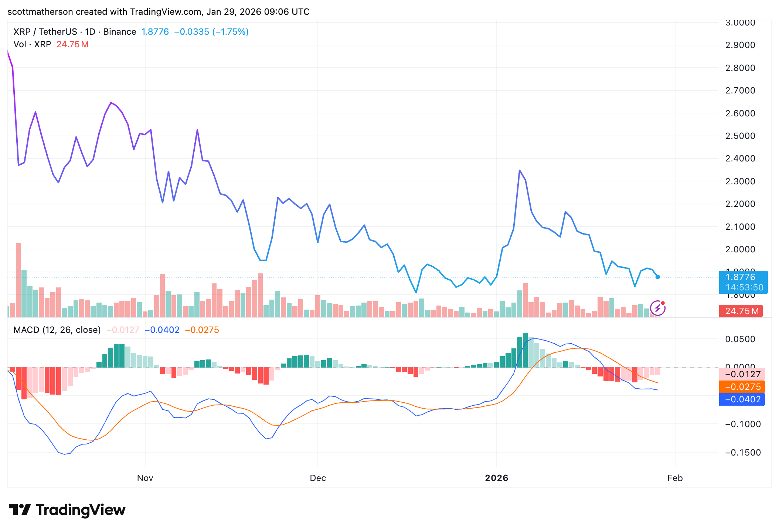Click the Dec label on time axis
This screenshot has width=779, height=532.
click(318, 478)
